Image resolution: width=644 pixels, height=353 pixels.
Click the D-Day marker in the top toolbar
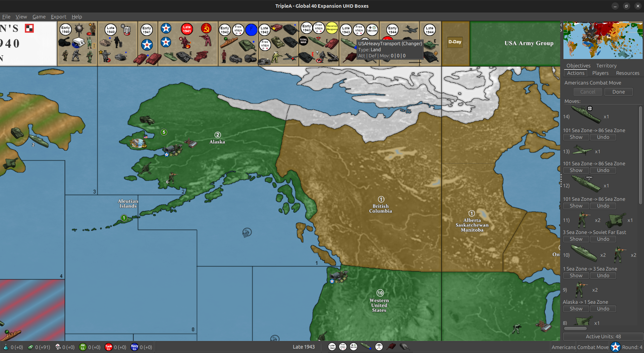click(x=455, y=42)
